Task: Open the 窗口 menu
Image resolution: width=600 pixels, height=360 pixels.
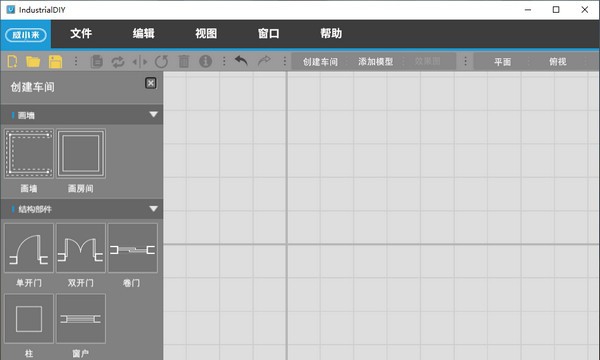Action: (x=268, y=34)
